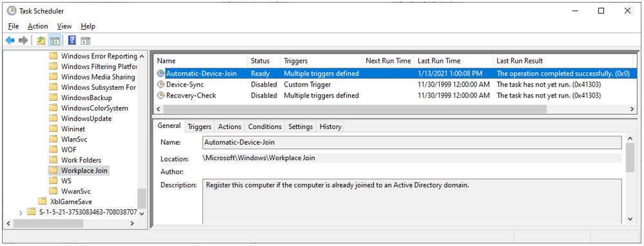This screenshot has width=644, height=246.
Task: Sort tasks by the Name column header
Action: [x=200, y=61]
